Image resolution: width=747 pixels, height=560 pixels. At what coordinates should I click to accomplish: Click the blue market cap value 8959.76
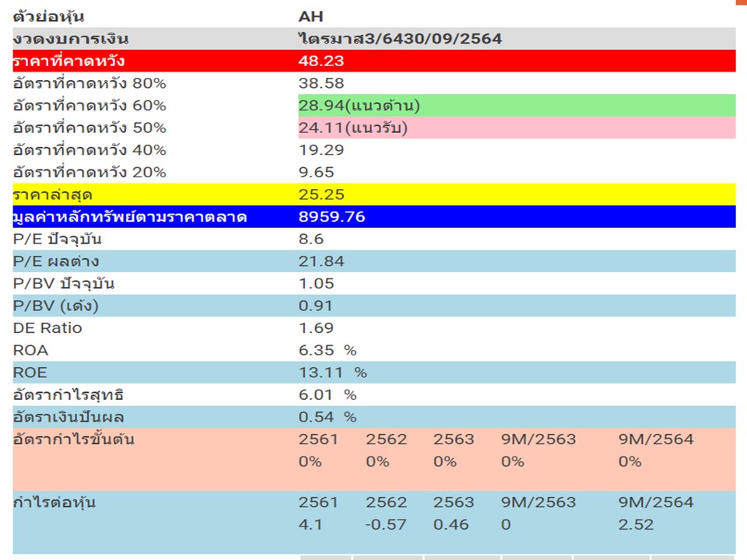coord(331,217)
